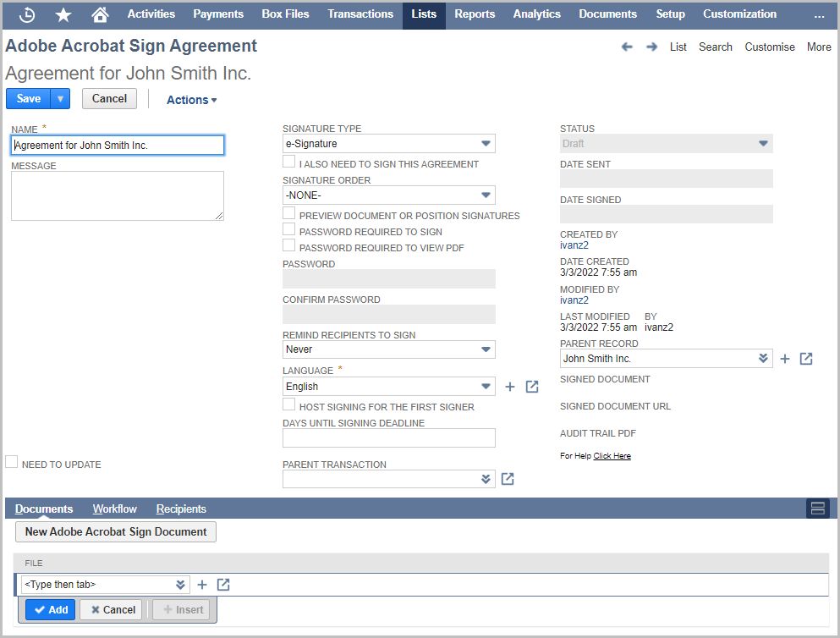Go to next record with right arrow
The image size is (840, 638).
coord(651,47)
